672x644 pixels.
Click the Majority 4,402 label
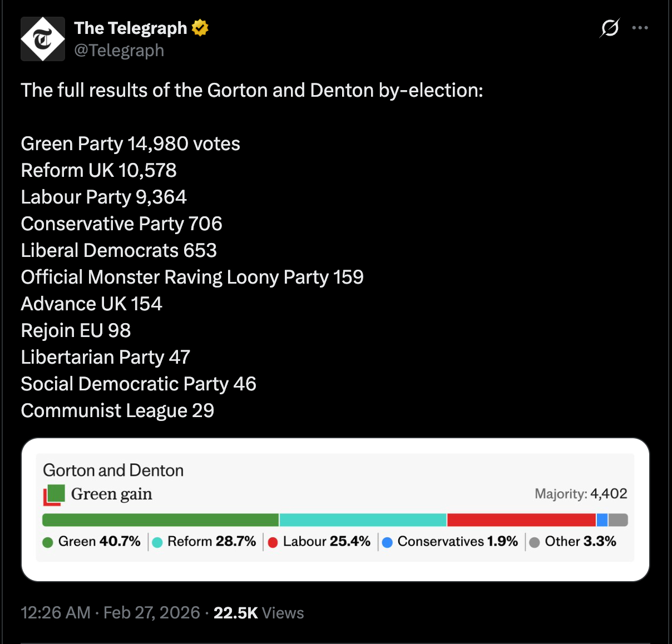(x=581, y=494)
